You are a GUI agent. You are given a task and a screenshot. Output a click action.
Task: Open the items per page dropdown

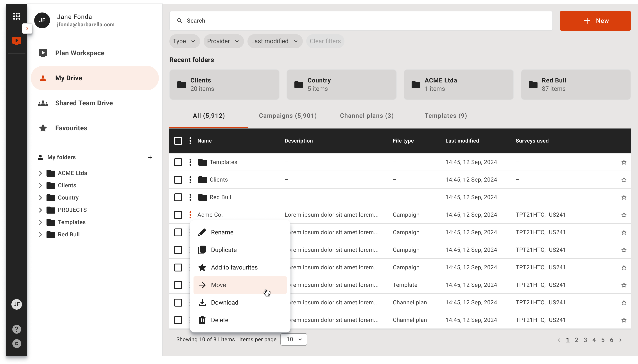point(294,339)
